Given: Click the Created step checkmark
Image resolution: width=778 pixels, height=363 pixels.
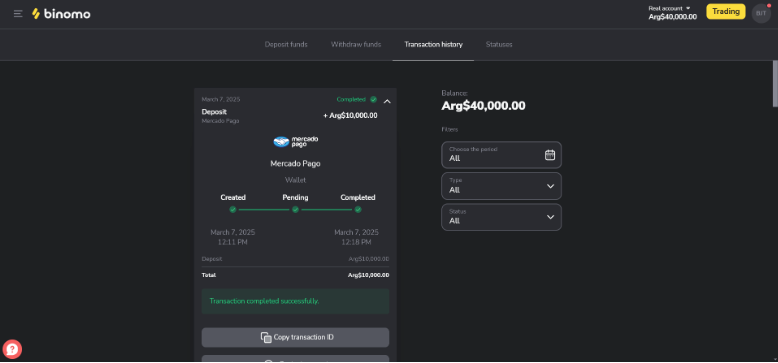Looking at the screenshot, I should pyautogui.click(x=233, y=210).
